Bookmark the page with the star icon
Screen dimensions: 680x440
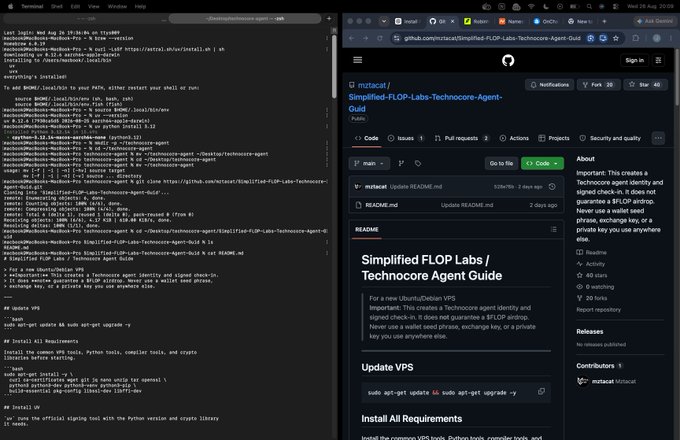click(616, 38)
